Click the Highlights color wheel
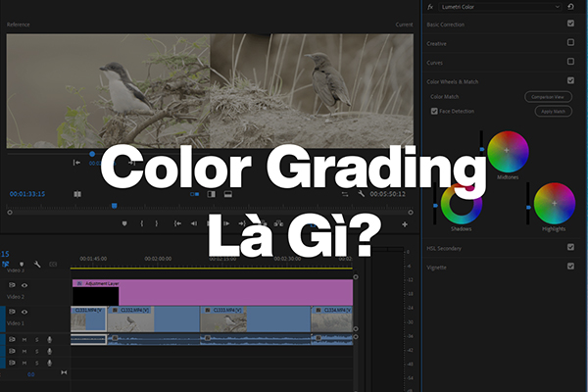588x392 pixels. [555, 203]
